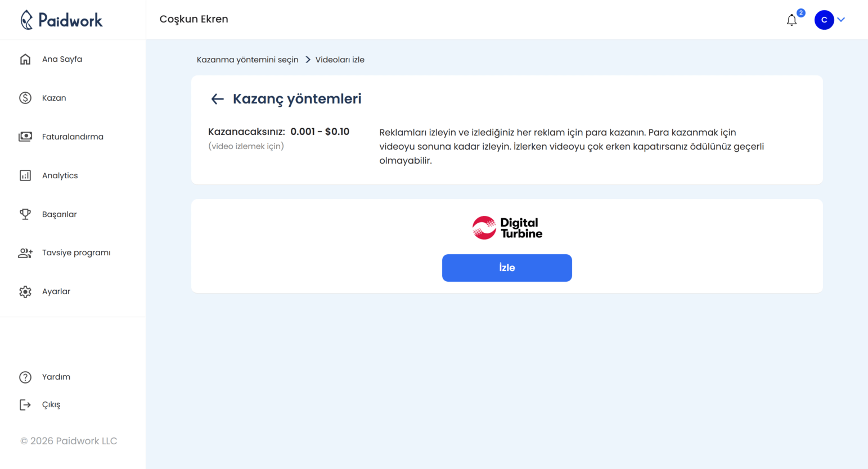Select the Kazan dollar icon
Screen dimensions: 868x469
coord(25,97)
